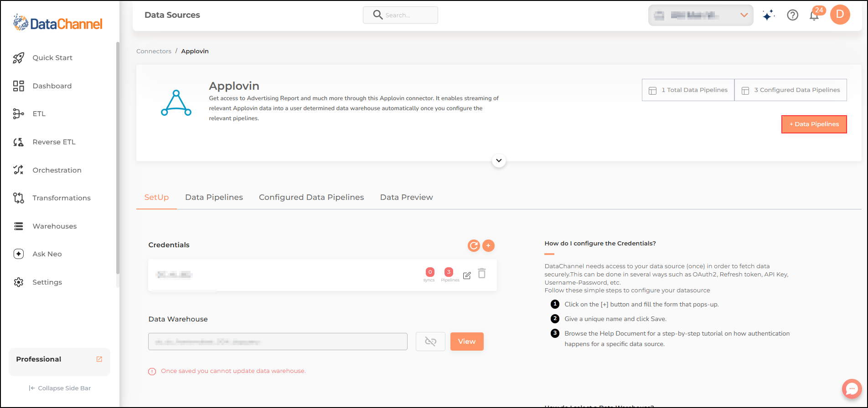The image size is (868, 408).
Task: Click 'How do I configure the Credentials?' heading
Action: (600, 244)
